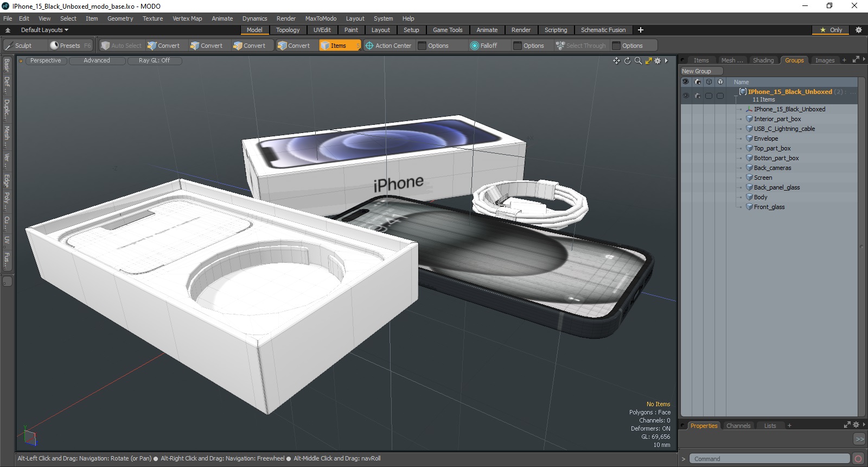Select the Back_cameras item
868x467 pixels.
pos(772,168)
